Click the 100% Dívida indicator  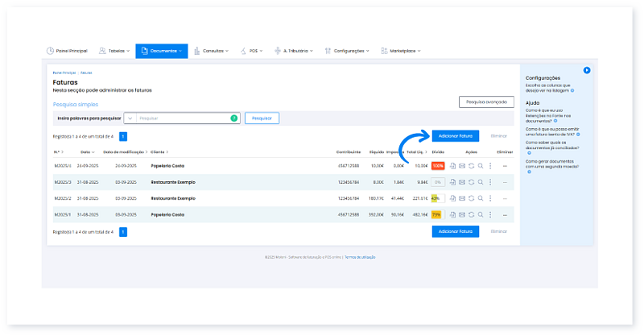coord(437,166)
